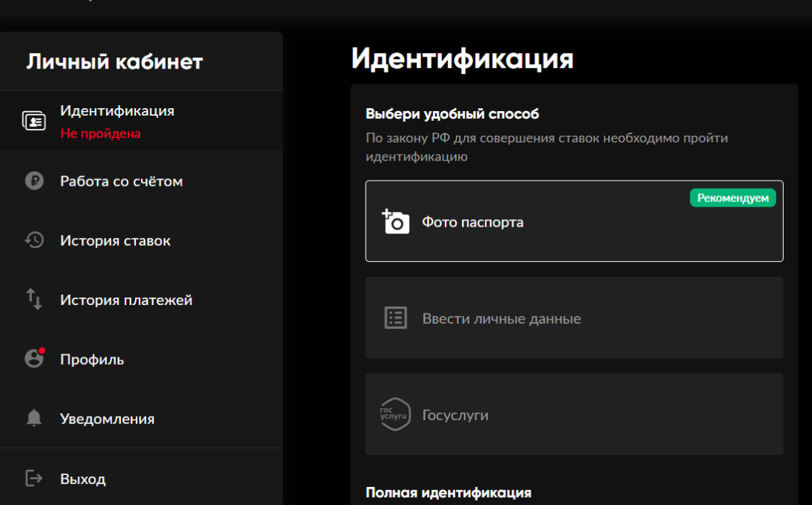Click the form list icon for личные данные
Screen dimensions: 812x505
396,319
